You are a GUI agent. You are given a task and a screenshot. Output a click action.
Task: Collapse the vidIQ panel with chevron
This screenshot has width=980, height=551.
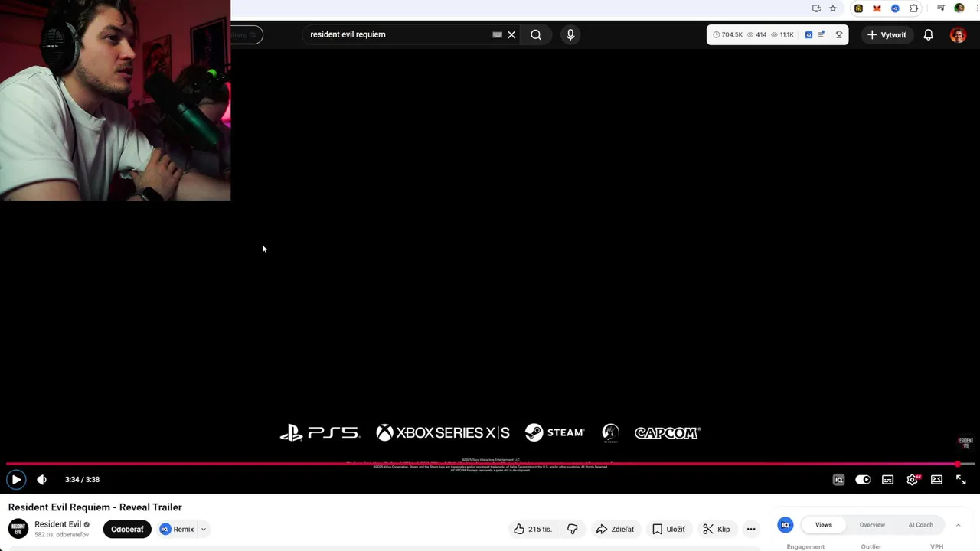click(x=958, y=525)
